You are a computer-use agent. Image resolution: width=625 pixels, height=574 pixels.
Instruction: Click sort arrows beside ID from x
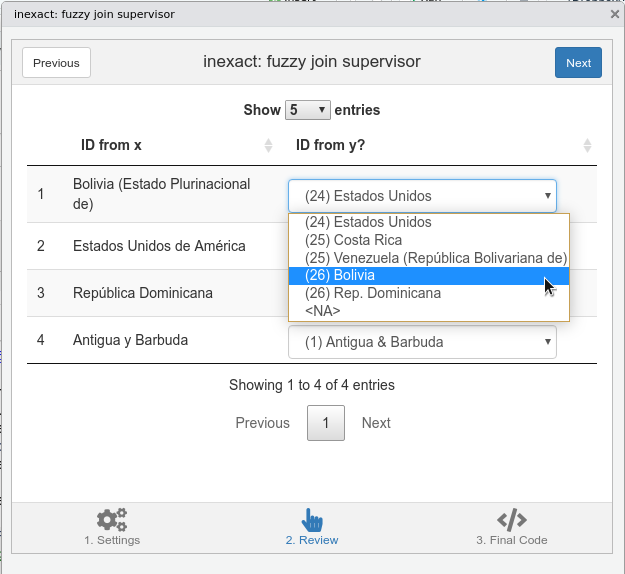[x=268, y=146]
